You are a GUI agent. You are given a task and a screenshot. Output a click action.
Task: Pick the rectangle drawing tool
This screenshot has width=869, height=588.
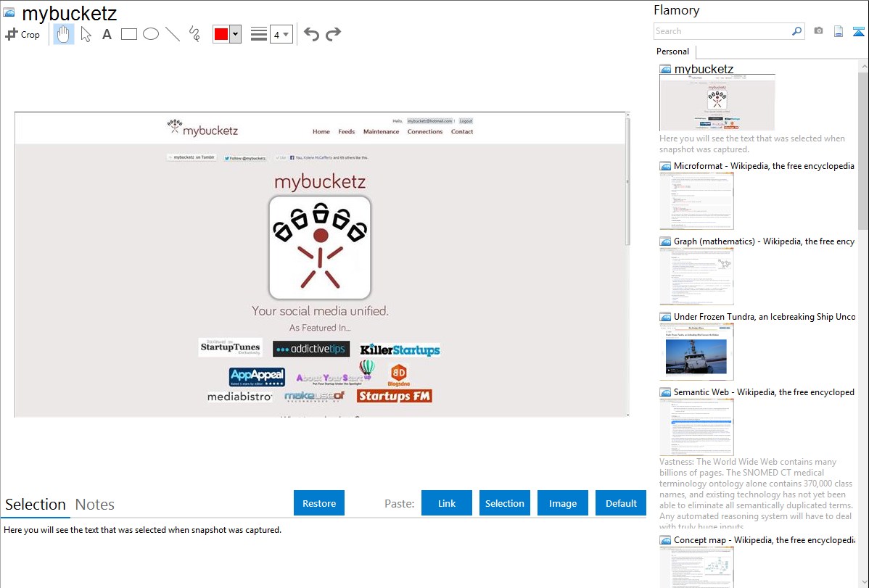(x=128, y=34)
